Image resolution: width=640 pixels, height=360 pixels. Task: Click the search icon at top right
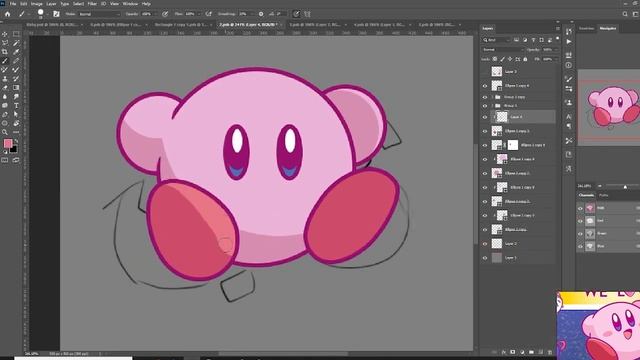tap(625, 14)
